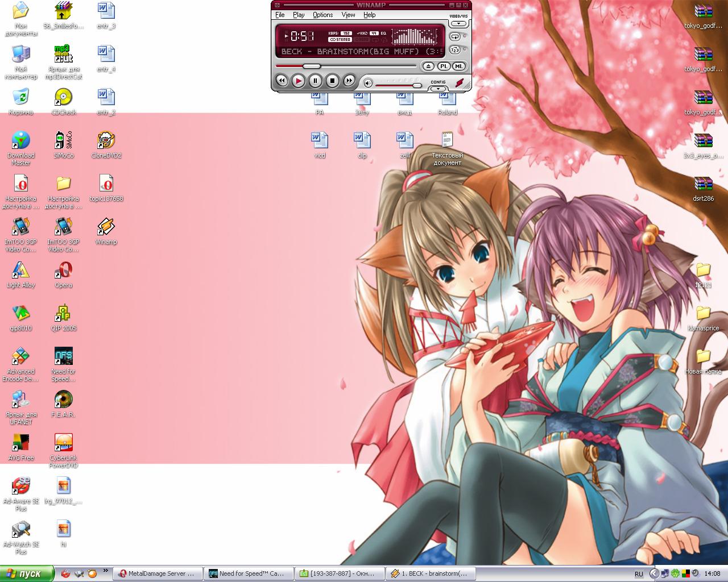Switch to [193-387-887] taskbar window
728x582 pixels.
[x=340, y=573]
